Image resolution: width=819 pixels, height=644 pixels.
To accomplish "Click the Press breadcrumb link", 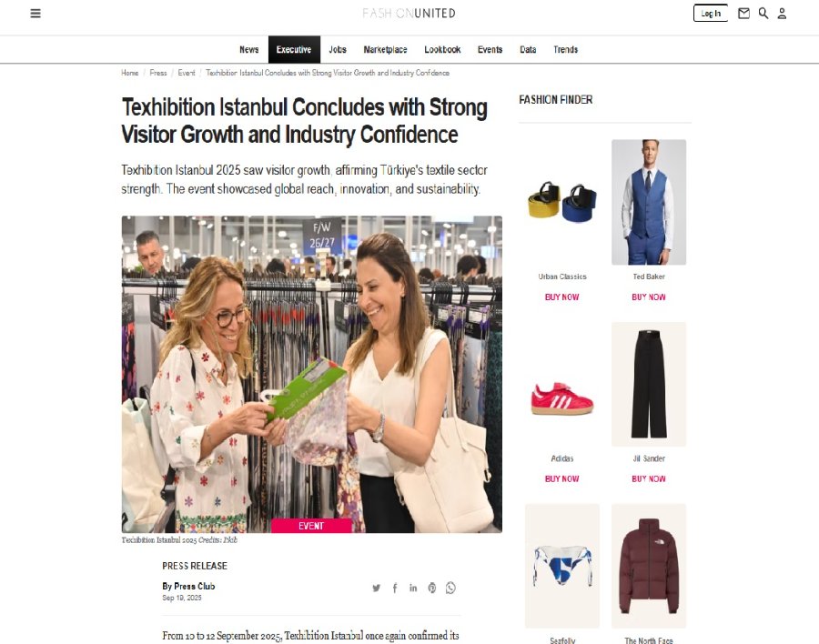I will pyautogui.click(x=158, y=73).
